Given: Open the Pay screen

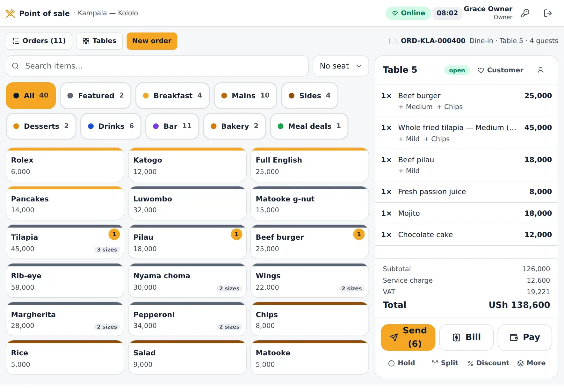Looking at the screenshot, I should tap(525, 337).
